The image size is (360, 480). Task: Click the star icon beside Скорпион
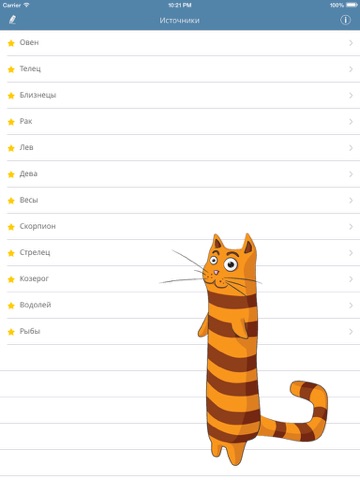(x=11, y=227)
